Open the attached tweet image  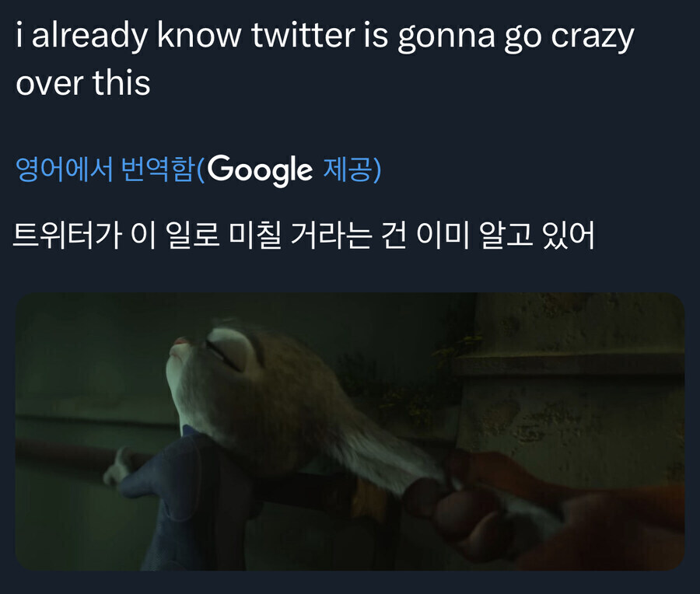click(x=350, y=432)
